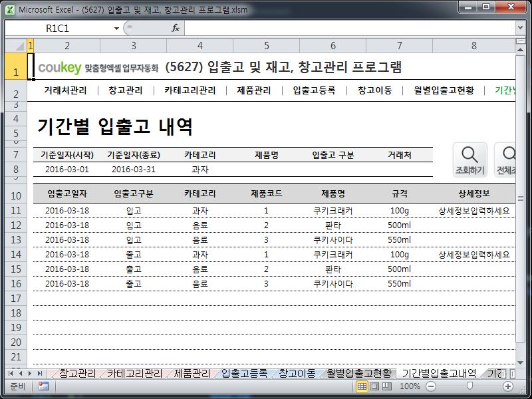Jump to last sheet tab arrow
Viewport: 532px width, 399px height.
click(40, 374)
